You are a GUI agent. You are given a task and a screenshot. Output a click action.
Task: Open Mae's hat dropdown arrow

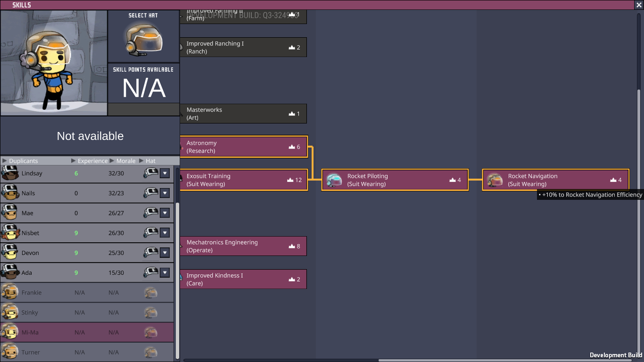pos(165,213)
